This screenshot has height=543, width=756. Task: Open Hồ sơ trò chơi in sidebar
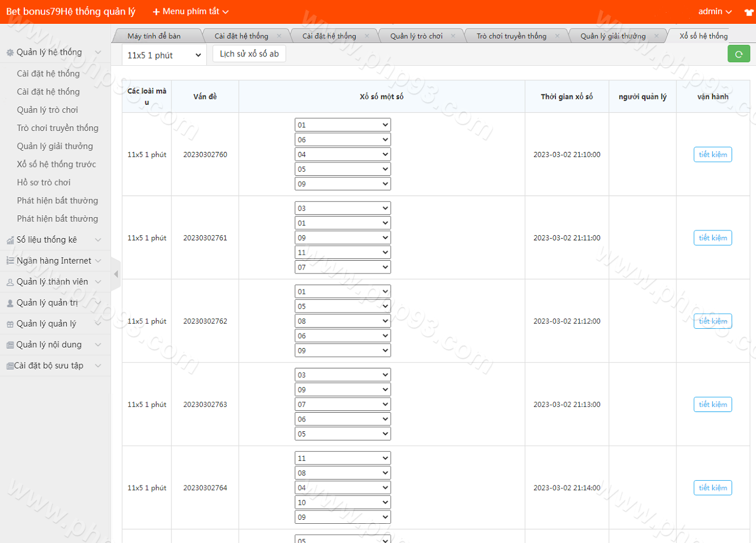coord(44,182)
